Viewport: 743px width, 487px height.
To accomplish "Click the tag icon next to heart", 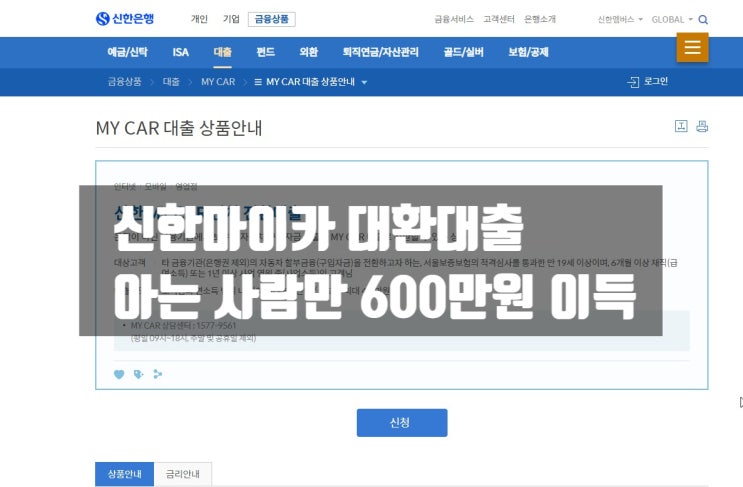I will (138, 374).
